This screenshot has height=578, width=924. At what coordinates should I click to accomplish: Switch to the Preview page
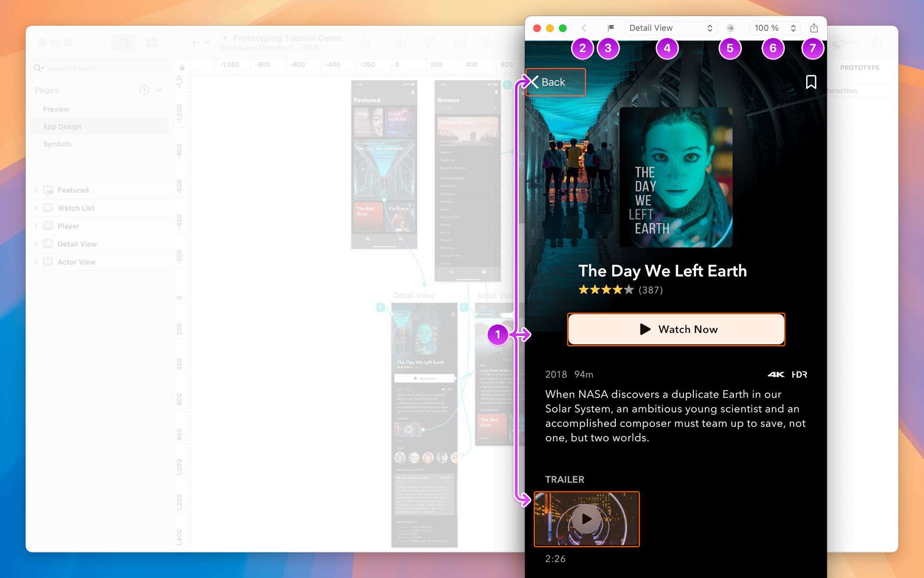[56, 109]
